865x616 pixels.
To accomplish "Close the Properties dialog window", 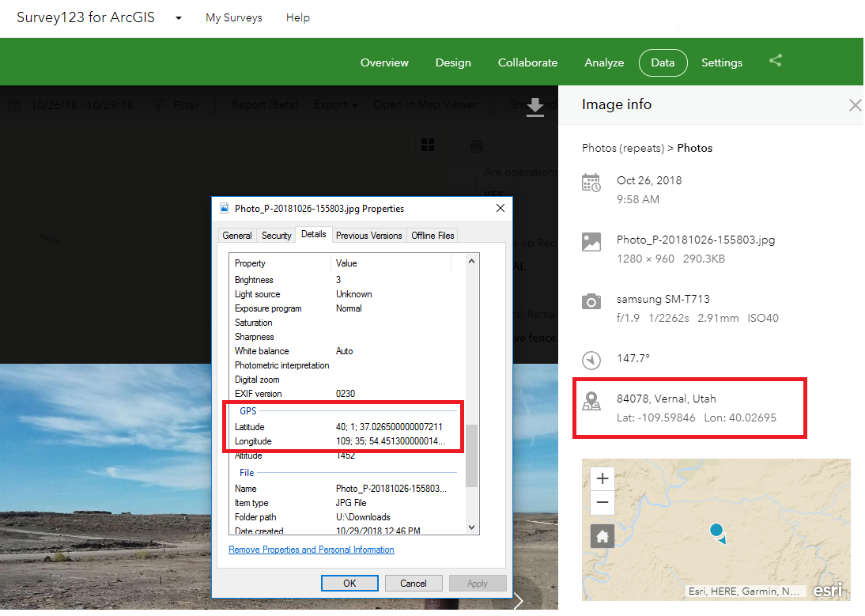I will pyautogui.click(x=500, y=209).
